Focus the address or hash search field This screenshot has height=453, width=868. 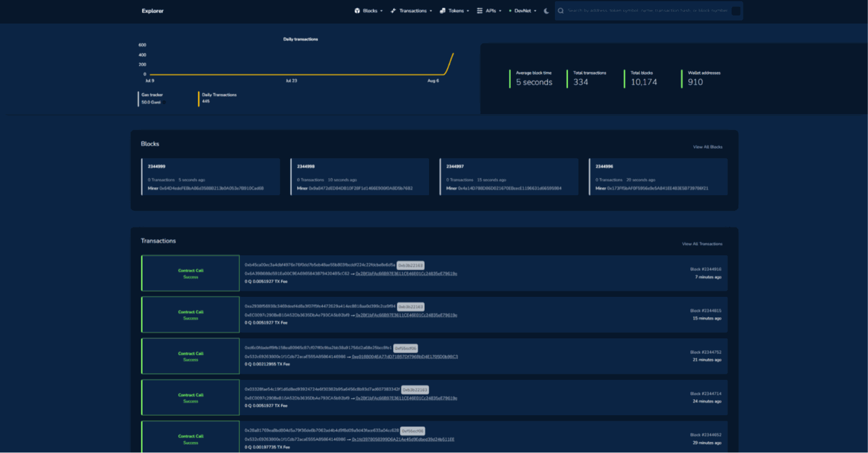(649, 11)
